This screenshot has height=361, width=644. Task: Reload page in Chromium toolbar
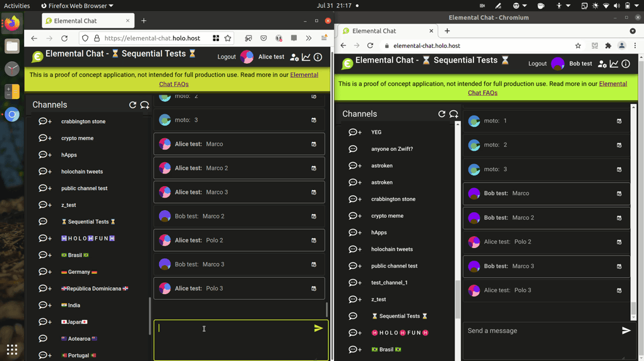[370, 45]
